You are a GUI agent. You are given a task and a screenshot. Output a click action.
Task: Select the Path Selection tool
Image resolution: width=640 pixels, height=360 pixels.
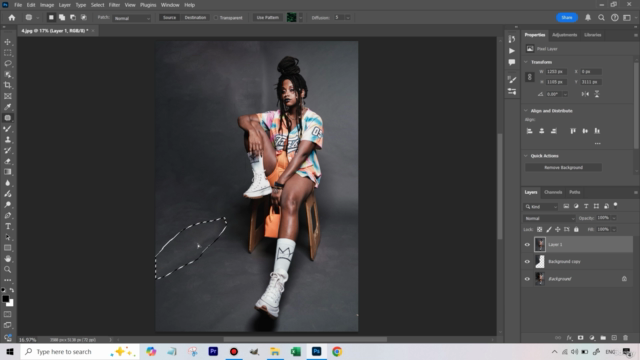pyautogui.click(x=8, y=237)
